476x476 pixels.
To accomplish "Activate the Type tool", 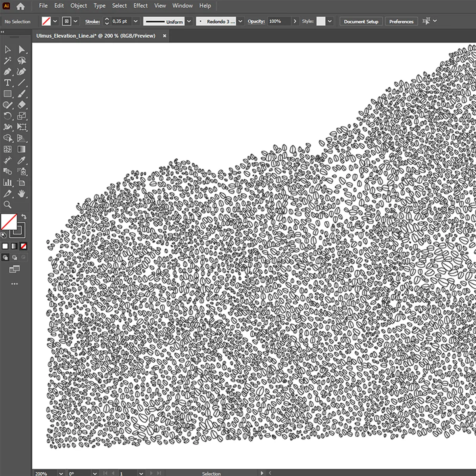I will [7, 83].
